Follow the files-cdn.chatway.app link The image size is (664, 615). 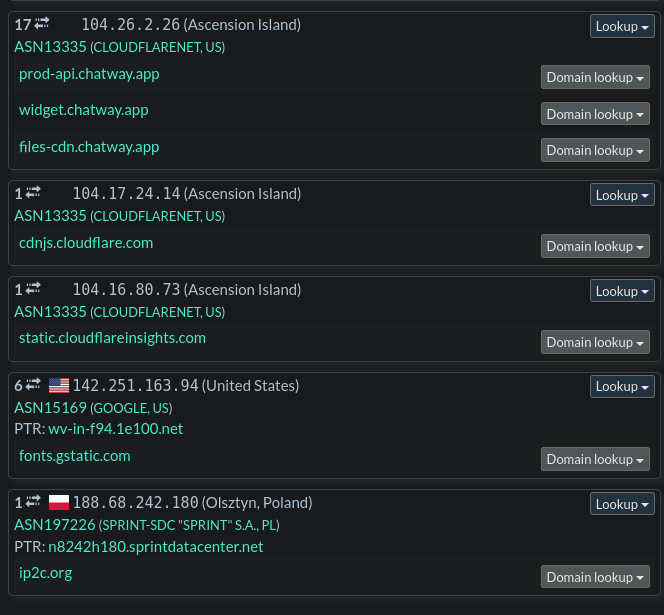(89, 147)
